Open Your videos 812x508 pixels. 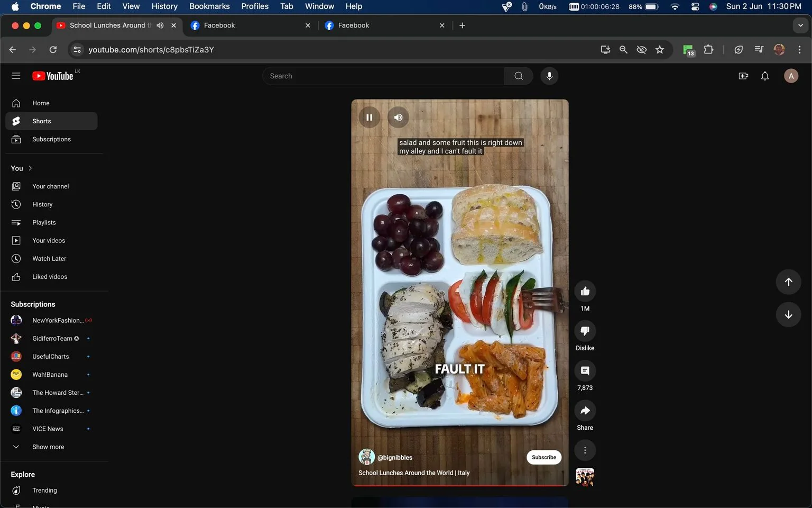coord(51,240)
